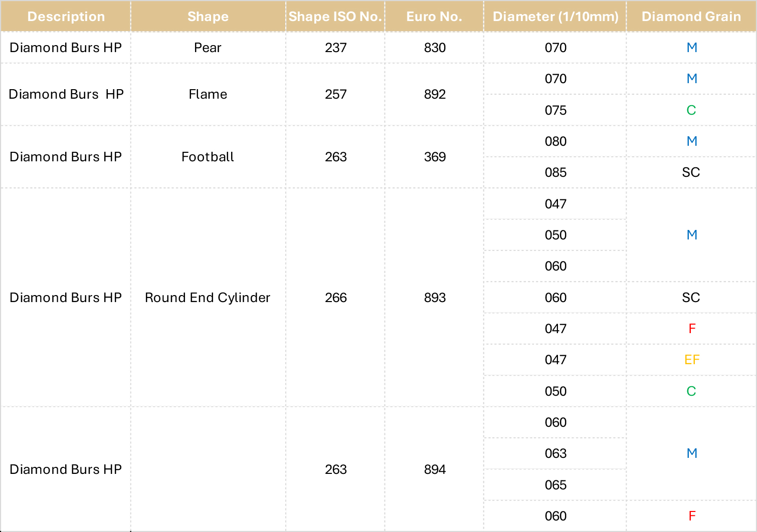Image resolution: width=757 pixels, height=532 pixels.
Task: Click diameter 063 cell
Action: pyautogui.click(x=555, y=453)
